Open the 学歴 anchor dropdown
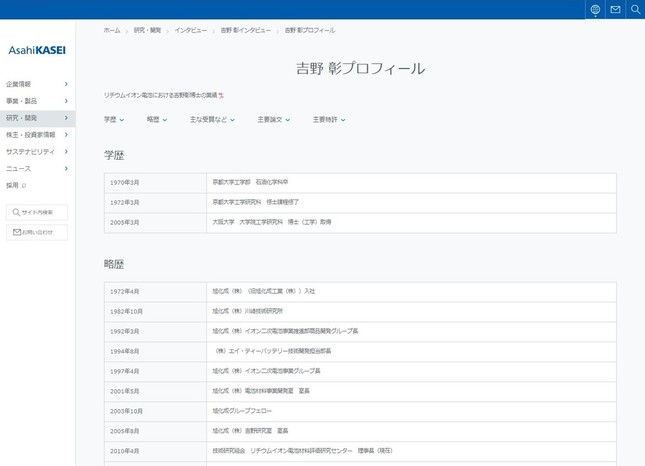 click(x=114, y=120)
